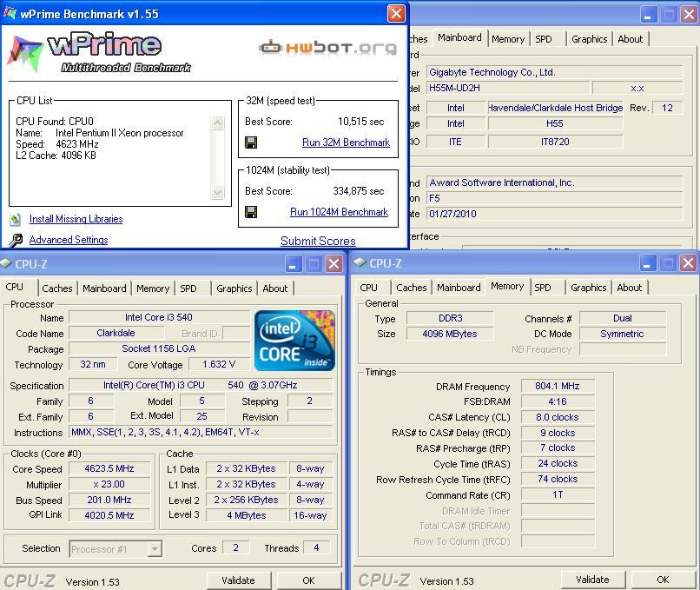The image size is (700, 590).
Task: Click the floppy save icon under 1024M stability test
Action: tap(251, 212)
